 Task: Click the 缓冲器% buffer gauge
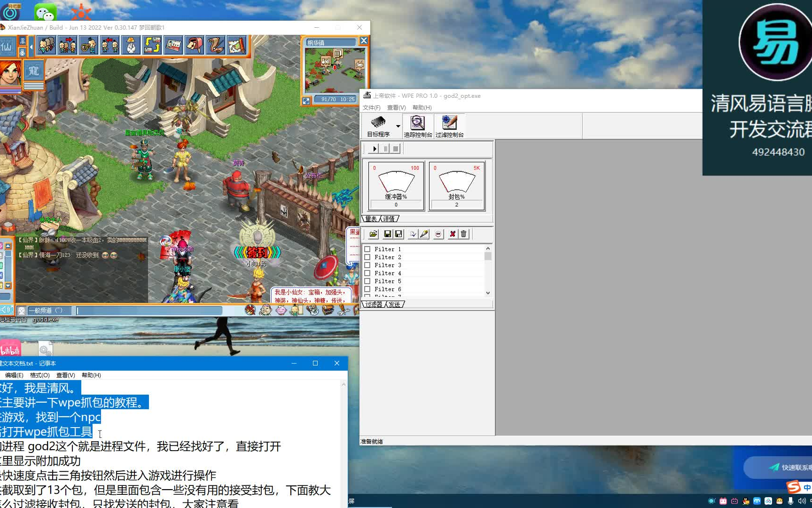point(396,186)
